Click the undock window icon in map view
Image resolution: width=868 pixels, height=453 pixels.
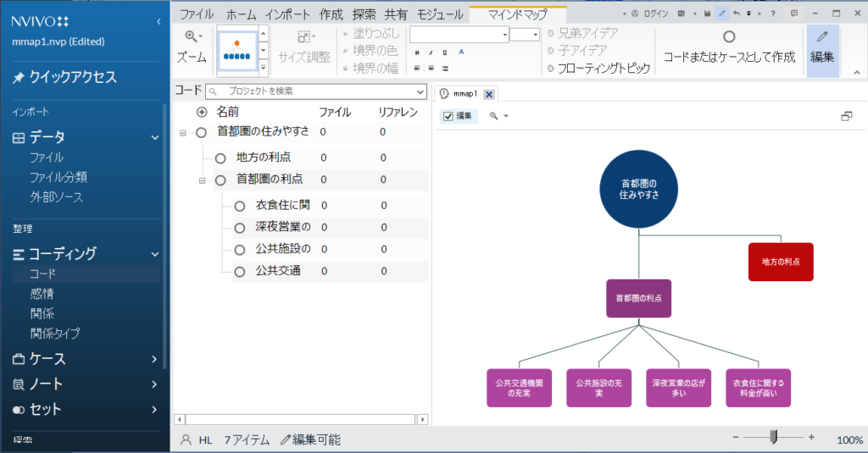(846, 116)
